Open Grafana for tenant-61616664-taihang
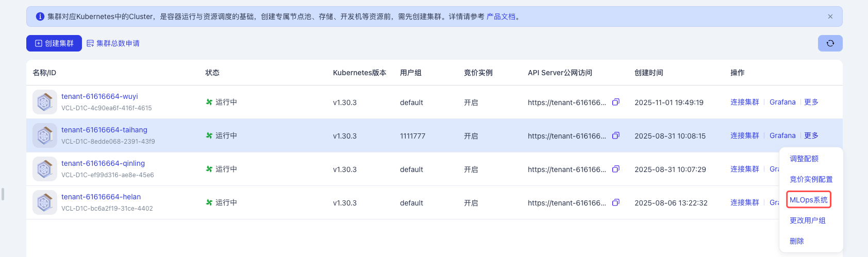 coord(782,135)
